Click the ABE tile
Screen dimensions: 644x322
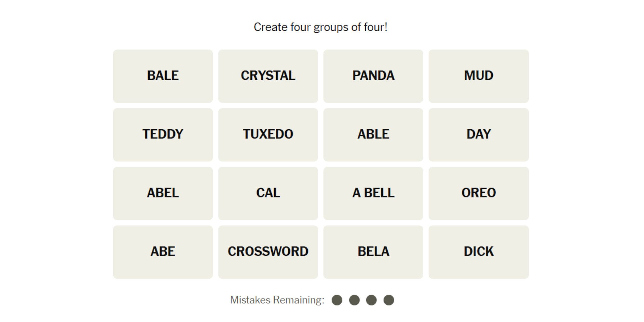click(163, 252)
